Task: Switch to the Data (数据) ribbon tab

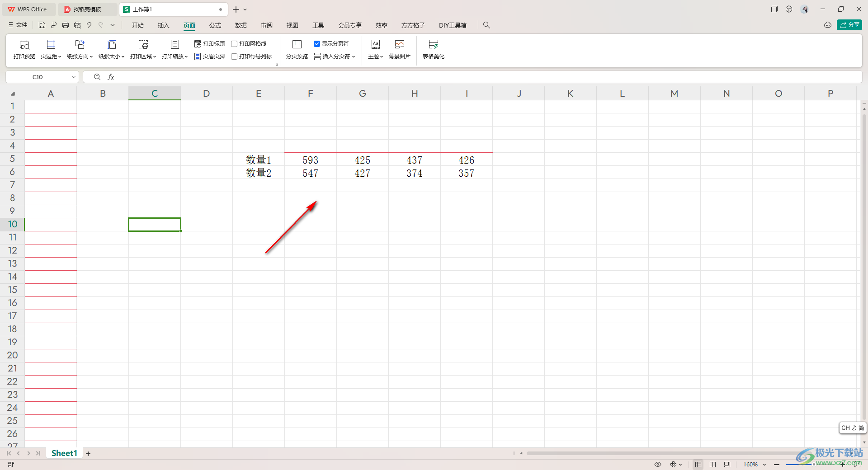Action: (x=241, y=25)
